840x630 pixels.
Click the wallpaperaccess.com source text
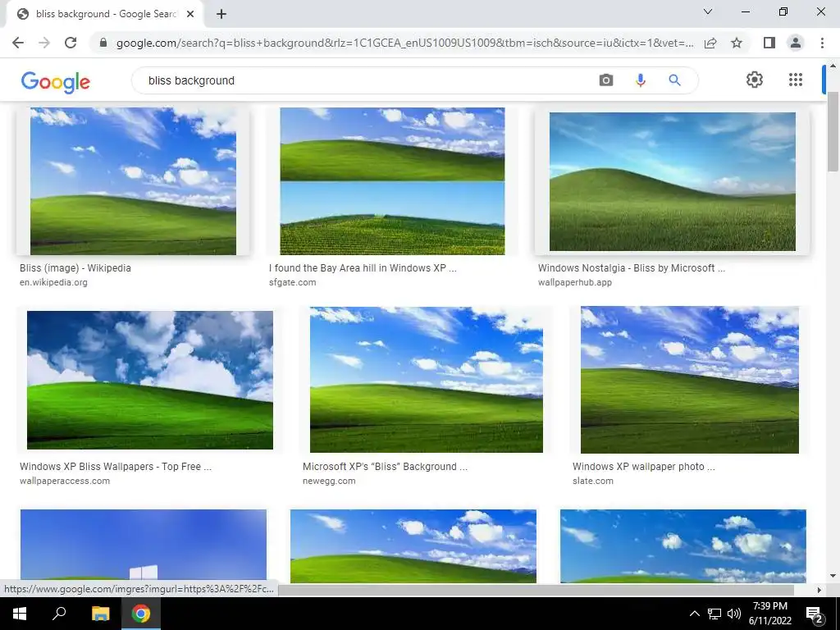point(64,481)
